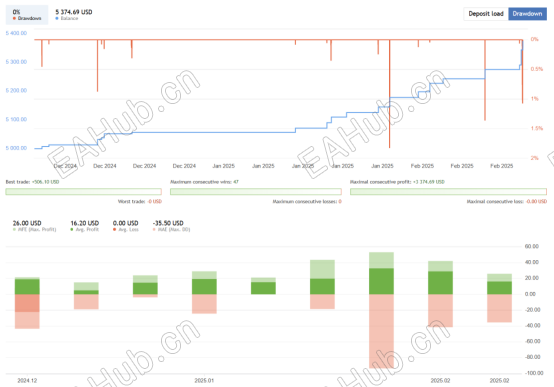Click the Maximal consecutive loss value text
Screen dimensions: 554x387
536,201
